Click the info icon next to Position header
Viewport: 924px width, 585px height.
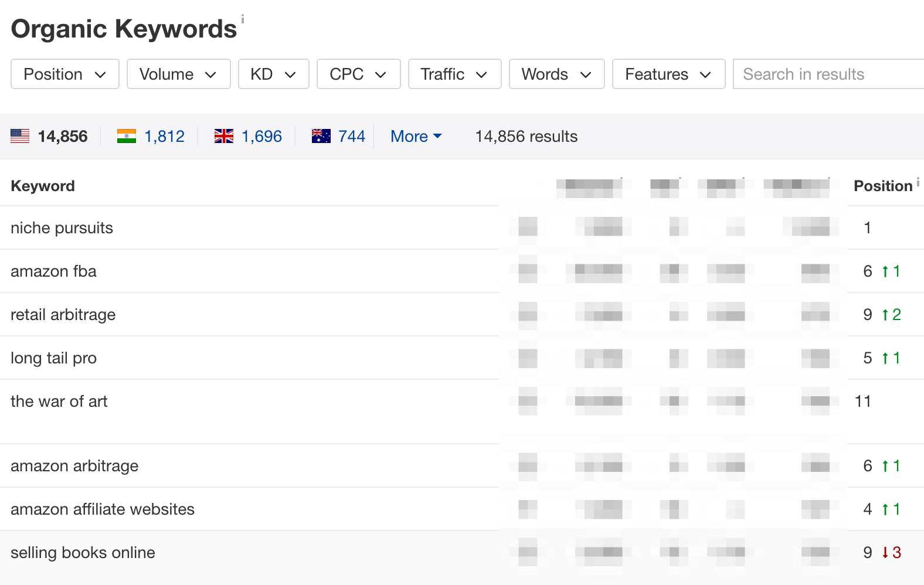point(918,182)
